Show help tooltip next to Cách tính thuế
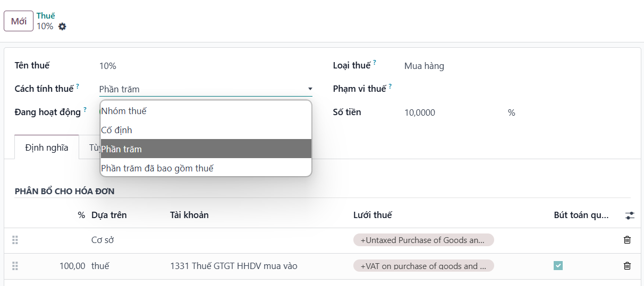The height and width of the screenshot is (286, 644). 78,85
